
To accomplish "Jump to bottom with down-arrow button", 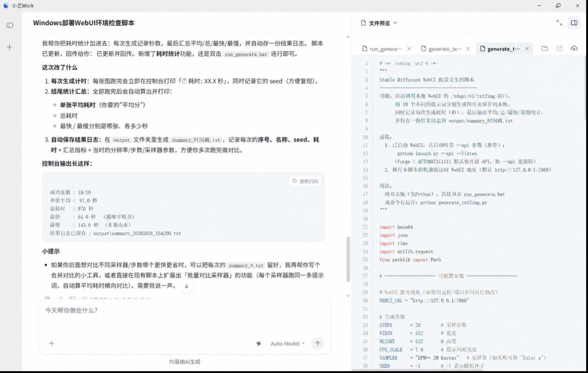I will tap(186, 286).
